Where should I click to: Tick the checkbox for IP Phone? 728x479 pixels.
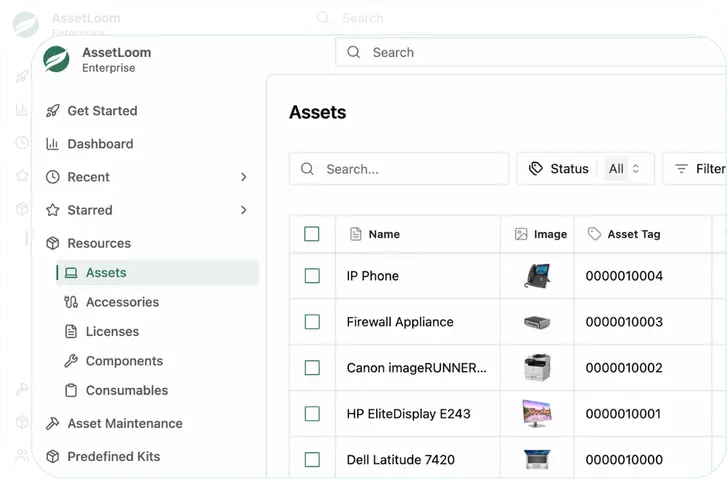pyautogui.click(x=312, y=276)
